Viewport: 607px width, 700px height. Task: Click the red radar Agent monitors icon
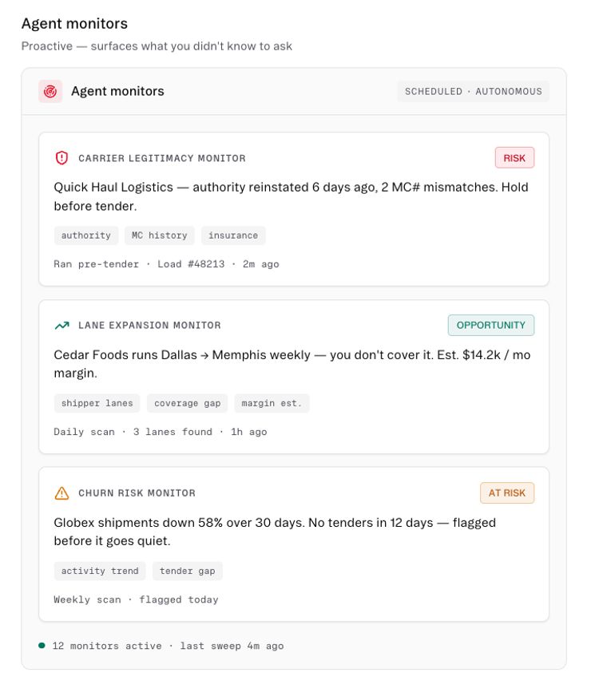click(x=50, y=92)
